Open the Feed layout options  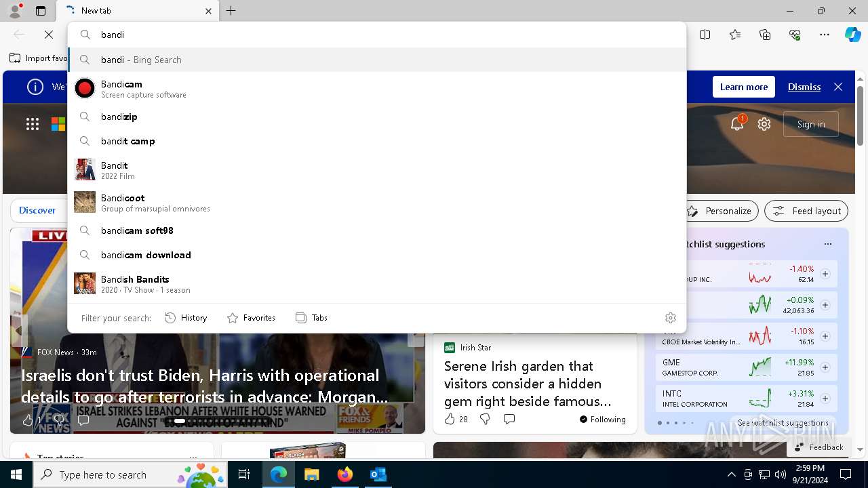pyautogui.click(x=806, y=211)
